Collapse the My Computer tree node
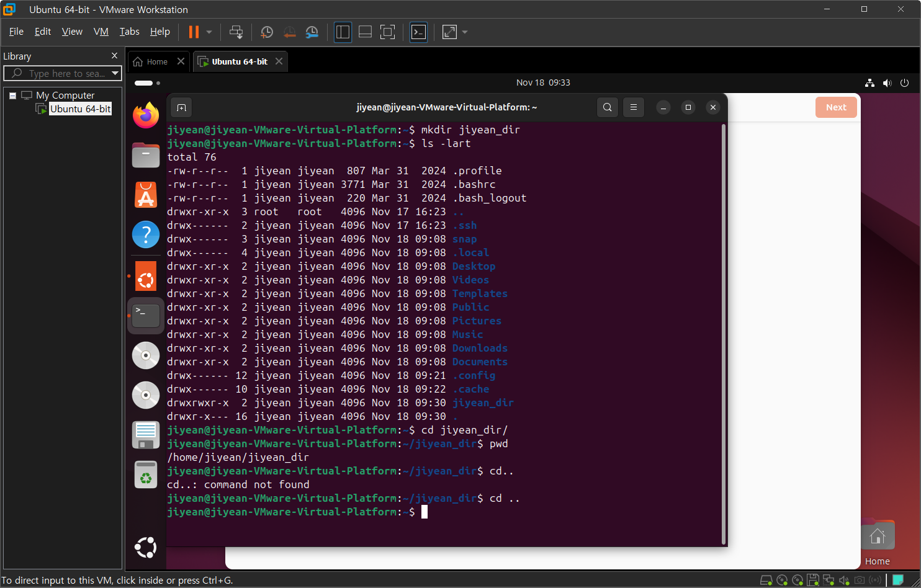This screenshot has height=588, width=921. [x=12, y=96]
